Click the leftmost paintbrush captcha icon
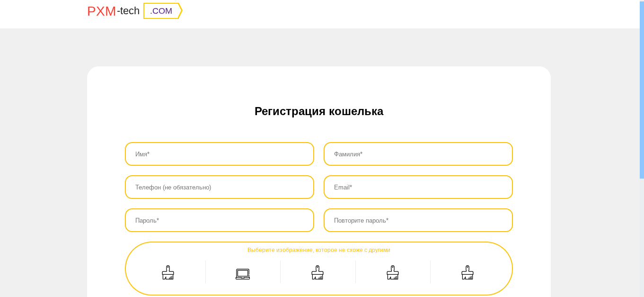This screenshot has height=297, width=644. (168, 272)
